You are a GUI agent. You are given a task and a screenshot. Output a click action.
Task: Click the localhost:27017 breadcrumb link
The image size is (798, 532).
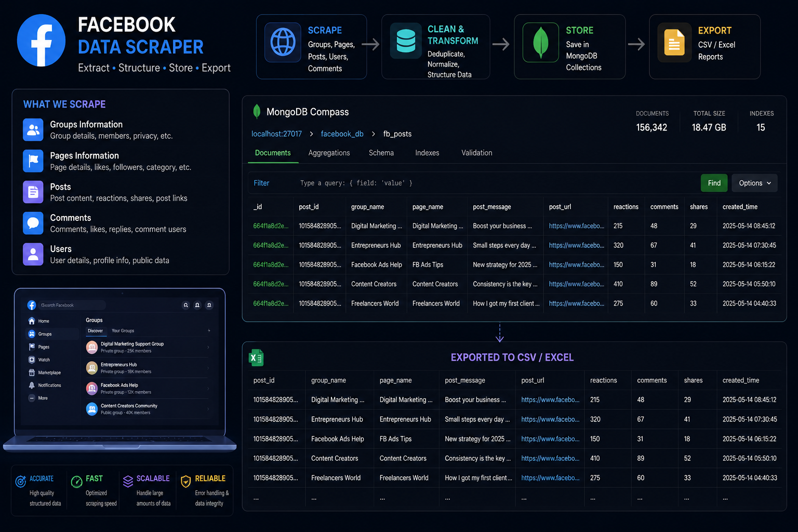click(276, 134)
